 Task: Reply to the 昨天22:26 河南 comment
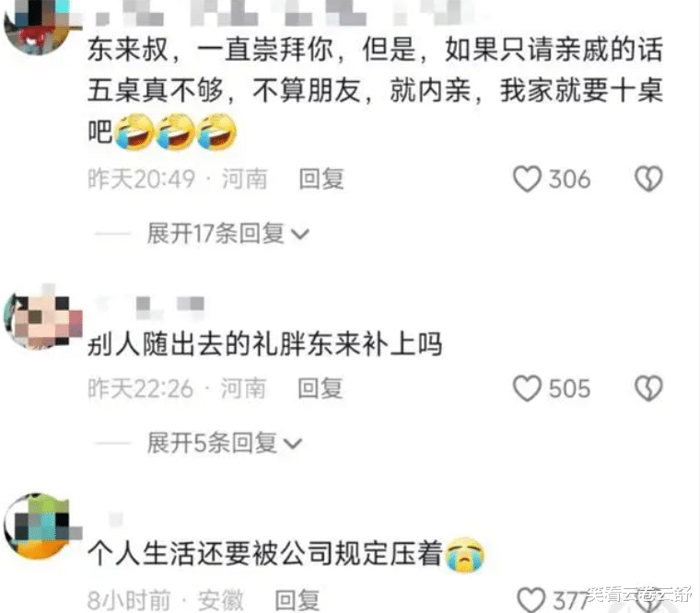tap(321, 388)
